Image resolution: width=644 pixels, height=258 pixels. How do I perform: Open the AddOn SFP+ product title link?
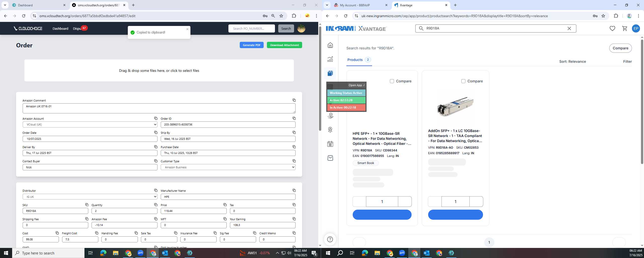455,136
